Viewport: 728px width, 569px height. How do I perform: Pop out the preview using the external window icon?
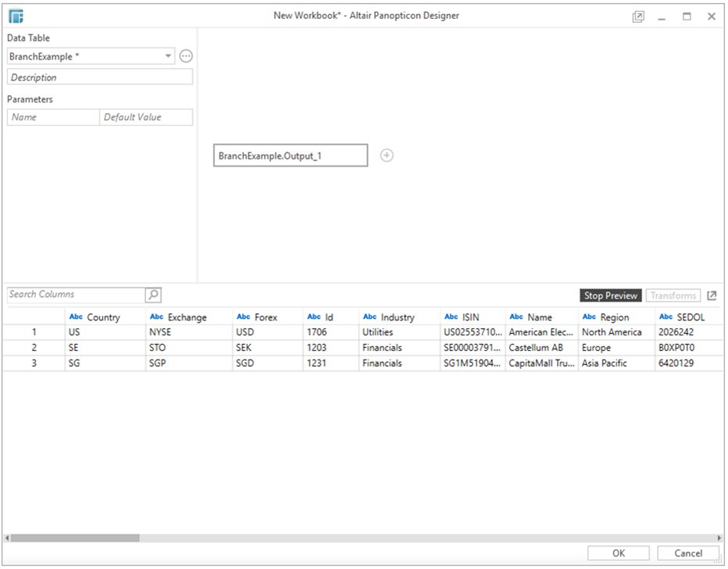click(x=712, y=295)
